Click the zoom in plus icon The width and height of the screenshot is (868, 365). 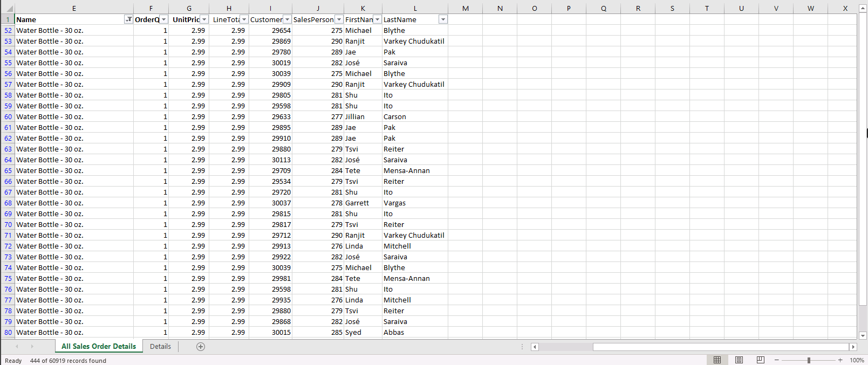click(840, 360)
